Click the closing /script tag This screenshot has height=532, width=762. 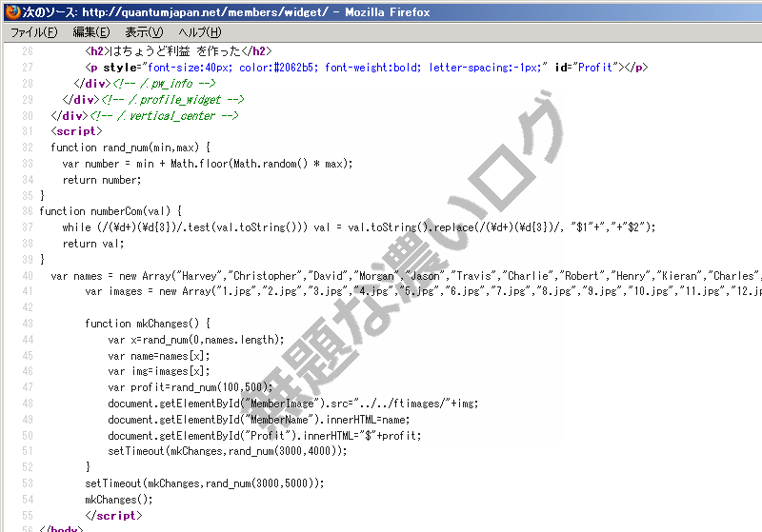click(113, 516)
